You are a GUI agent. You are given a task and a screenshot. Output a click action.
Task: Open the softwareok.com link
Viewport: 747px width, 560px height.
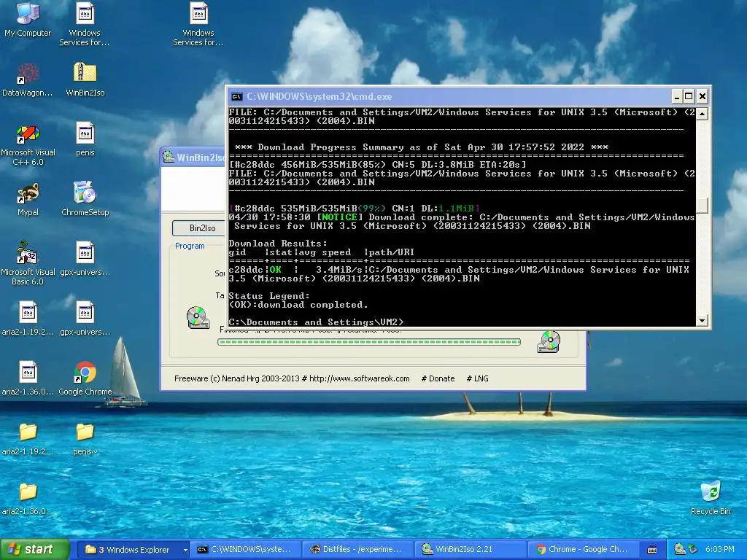point(359,378)
